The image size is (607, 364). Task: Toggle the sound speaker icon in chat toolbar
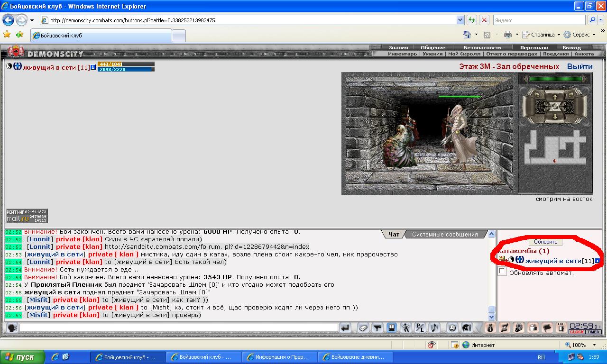[434, 328]
